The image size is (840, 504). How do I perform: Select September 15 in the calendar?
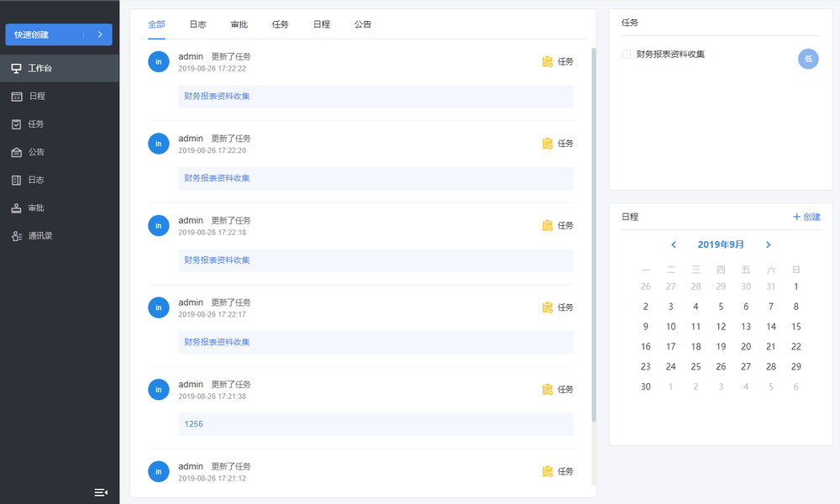tap(796, 327)
